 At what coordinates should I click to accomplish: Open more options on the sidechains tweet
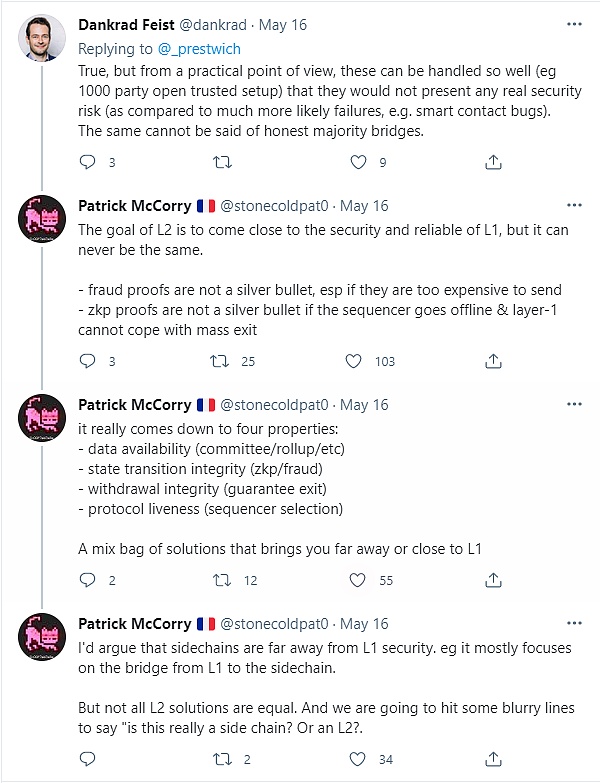(x=575, y=623)
